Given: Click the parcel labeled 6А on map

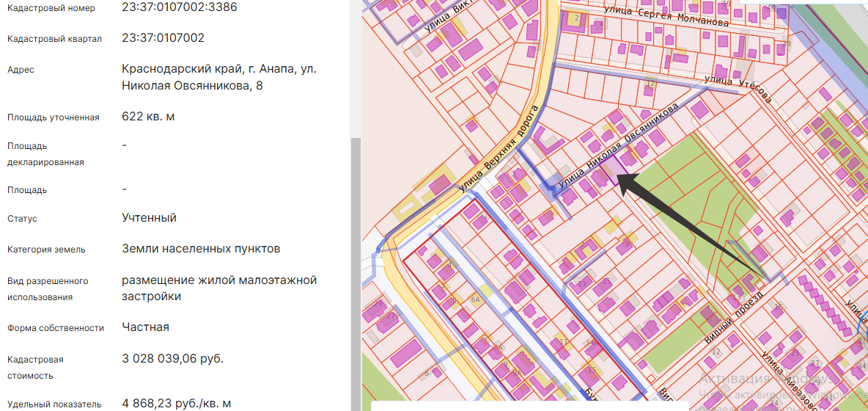Looking at the screenshot, I should point(475,299).
